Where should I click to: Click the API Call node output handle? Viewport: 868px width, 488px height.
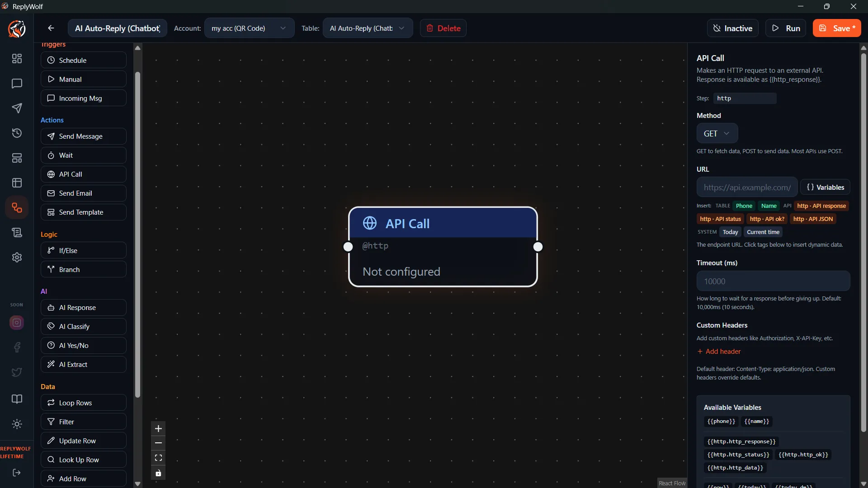(x=538, y=247)
